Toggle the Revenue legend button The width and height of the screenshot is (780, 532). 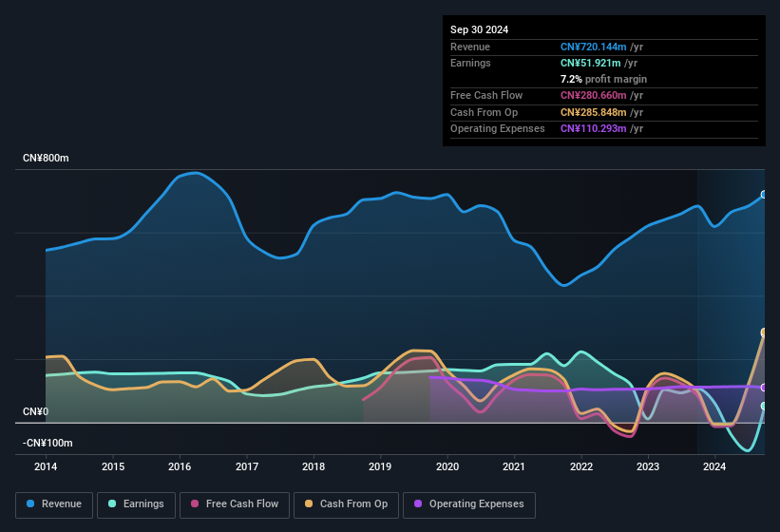coord(54,504)
